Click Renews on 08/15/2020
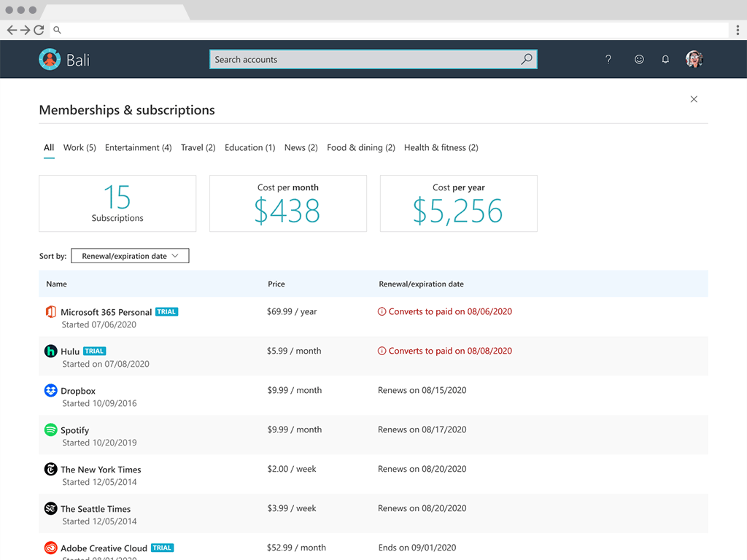Viewport: 747px width, 560px height. tap(422, 390)
